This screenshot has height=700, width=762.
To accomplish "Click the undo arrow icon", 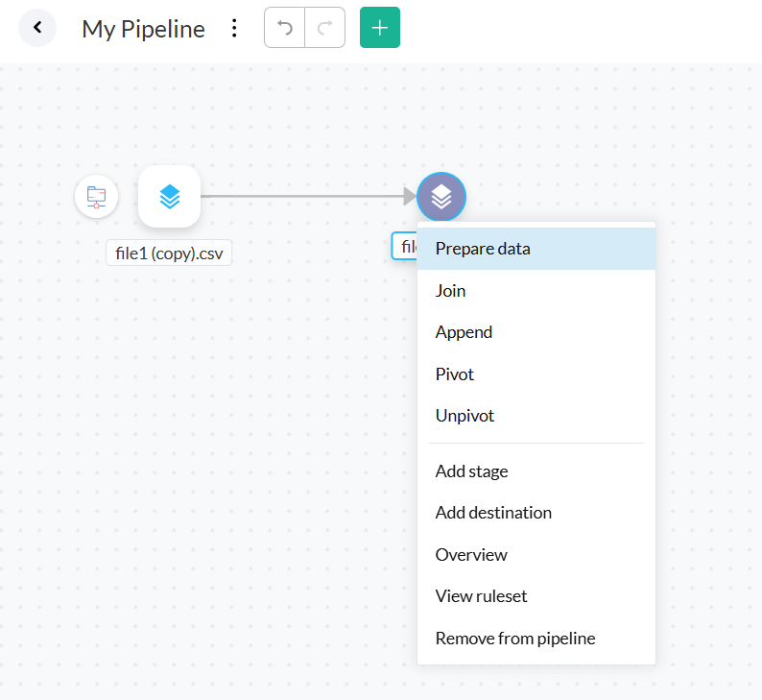I will click(x=285, y=28).
